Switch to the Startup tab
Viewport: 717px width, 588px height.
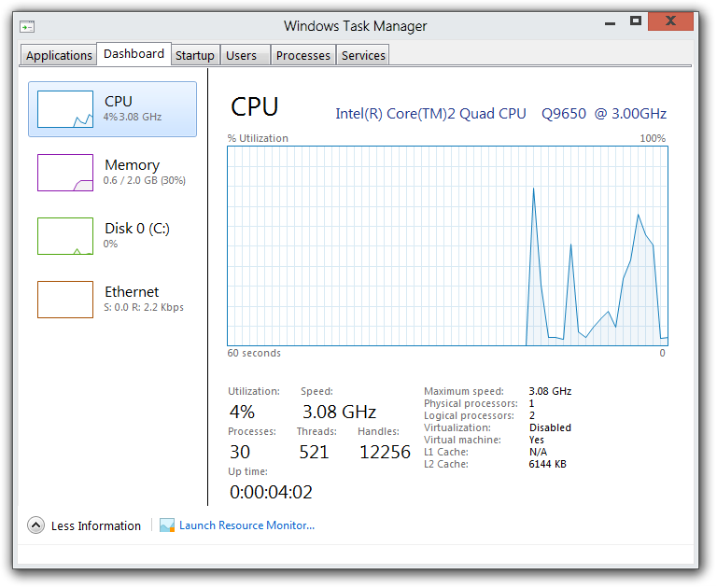195,56
